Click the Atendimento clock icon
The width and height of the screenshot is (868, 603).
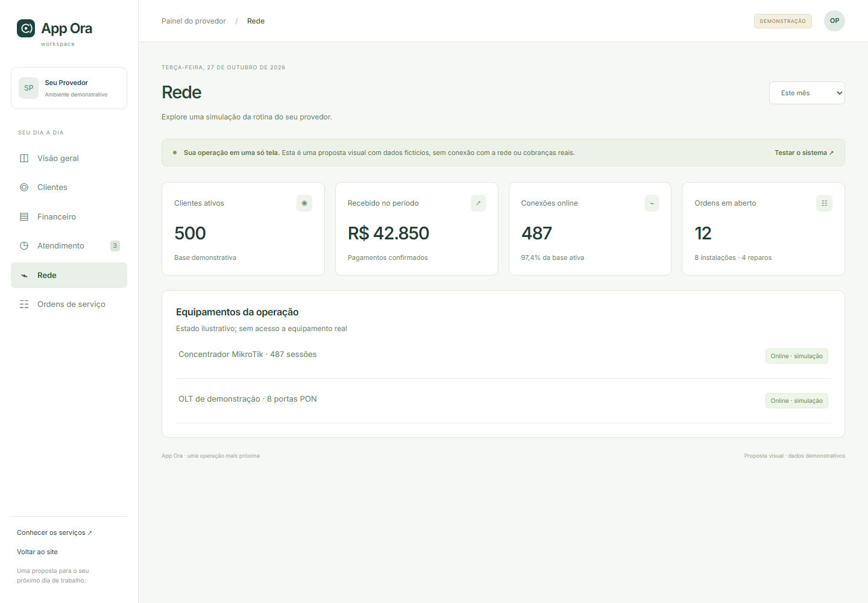pyautogui.click(x=24, y=246)
